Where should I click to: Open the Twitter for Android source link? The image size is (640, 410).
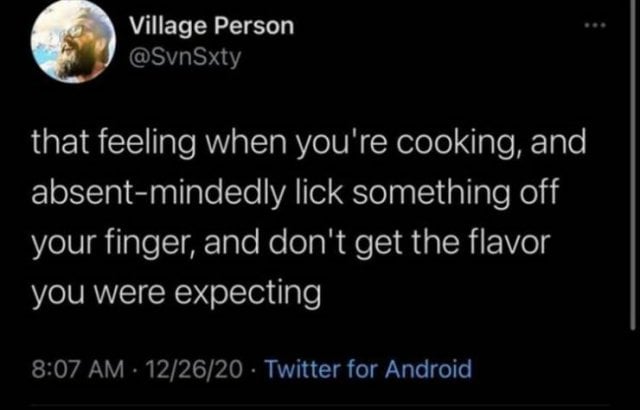372,369
